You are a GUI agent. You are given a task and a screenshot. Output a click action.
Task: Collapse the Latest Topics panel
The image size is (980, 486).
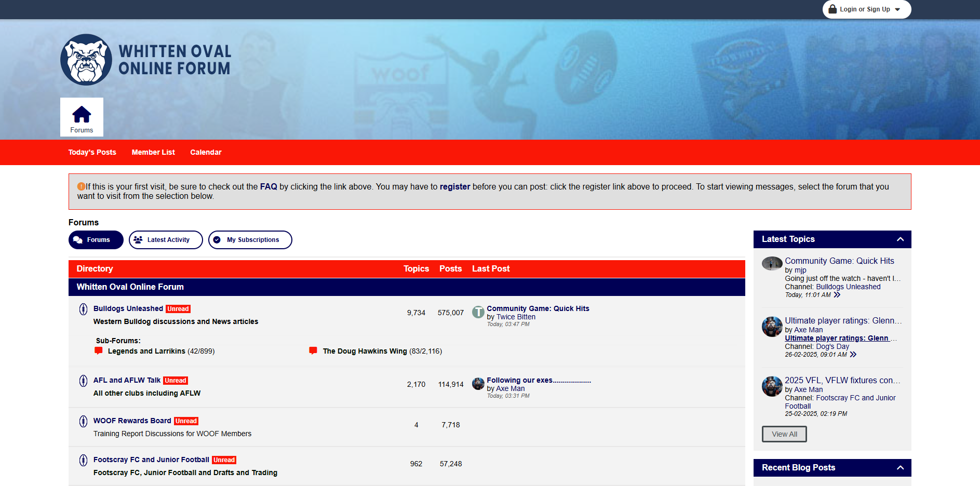900,239
